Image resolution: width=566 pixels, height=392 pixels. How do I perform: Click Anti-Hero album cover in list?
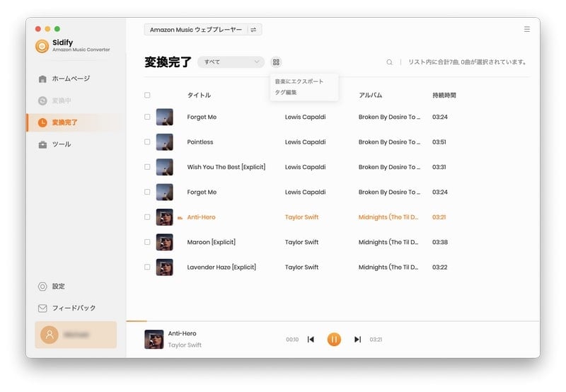pos(165,217)
